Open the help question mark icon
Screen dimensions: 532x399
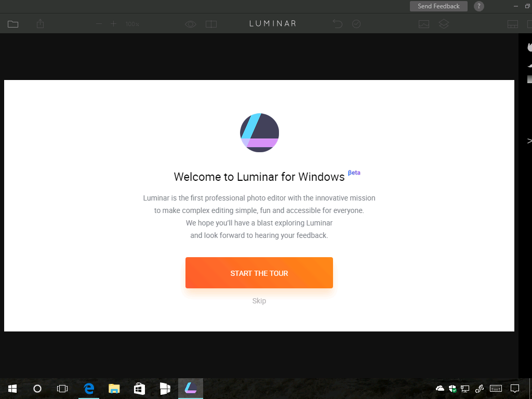pos(478,6)
